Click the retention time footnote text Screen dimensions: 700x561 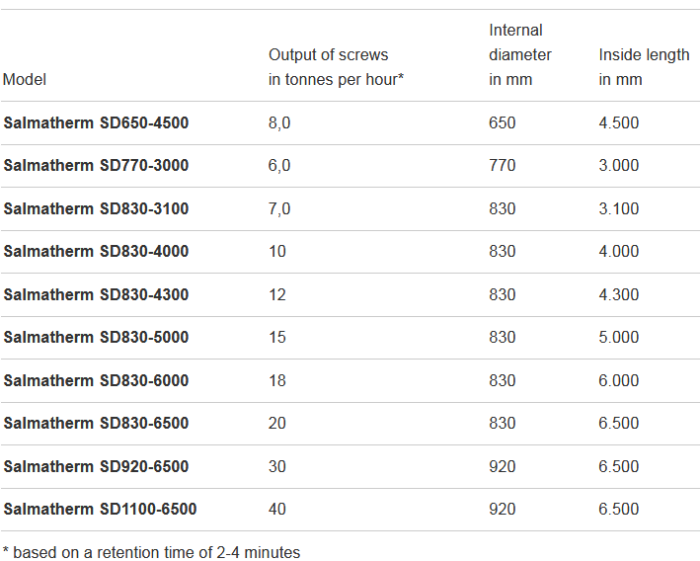pos(151,552)
